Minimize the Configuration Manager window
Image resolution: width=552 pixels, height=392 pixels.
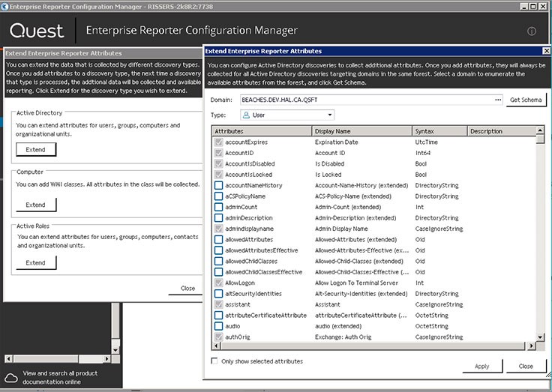(x=524, y=6)
